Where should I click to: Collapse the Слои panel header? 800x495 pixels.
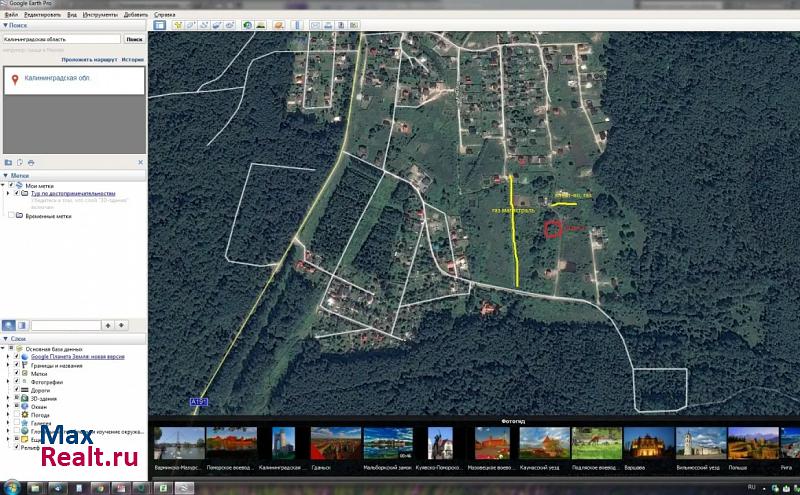[5, 339]
